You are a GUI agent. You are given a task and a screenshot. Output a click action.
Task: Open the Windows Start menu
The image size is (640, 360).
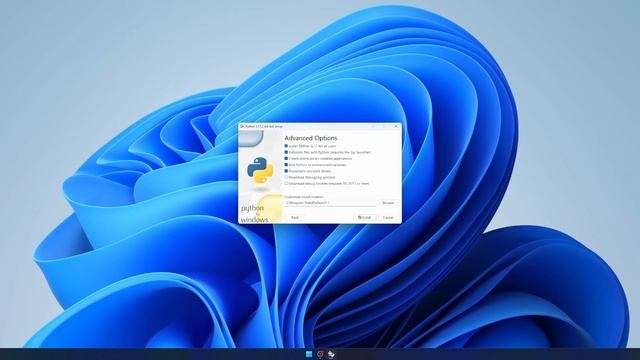tap(309, 354)
